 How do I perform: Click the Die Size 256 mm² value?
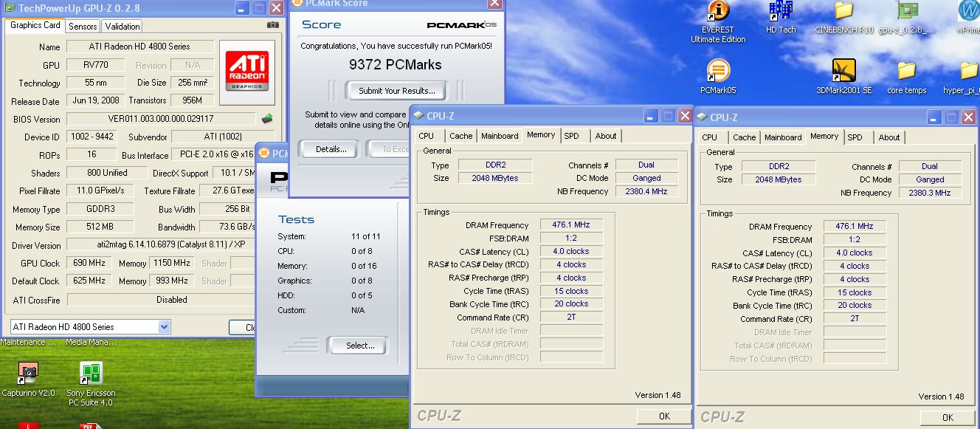tap(192, 83)
